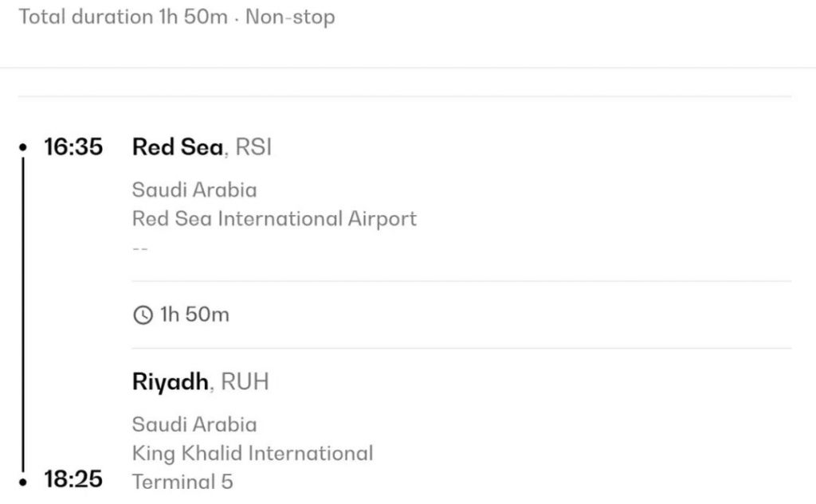Click the RSI airport code
The image size is (816, 504).
point(253,147)
